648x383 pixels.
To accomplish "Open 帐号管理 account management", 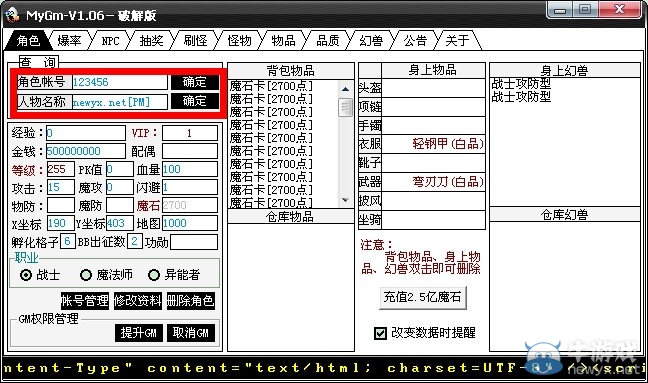I will (85, 301).
